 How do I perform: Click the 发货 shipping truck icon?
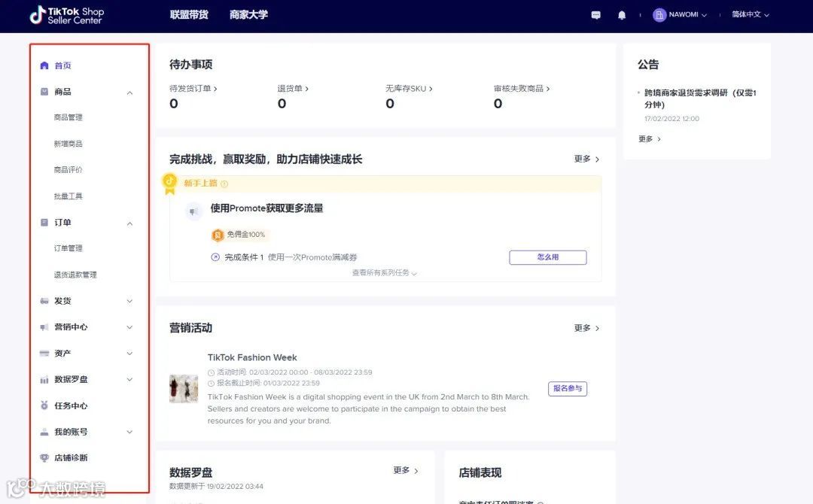44,301
